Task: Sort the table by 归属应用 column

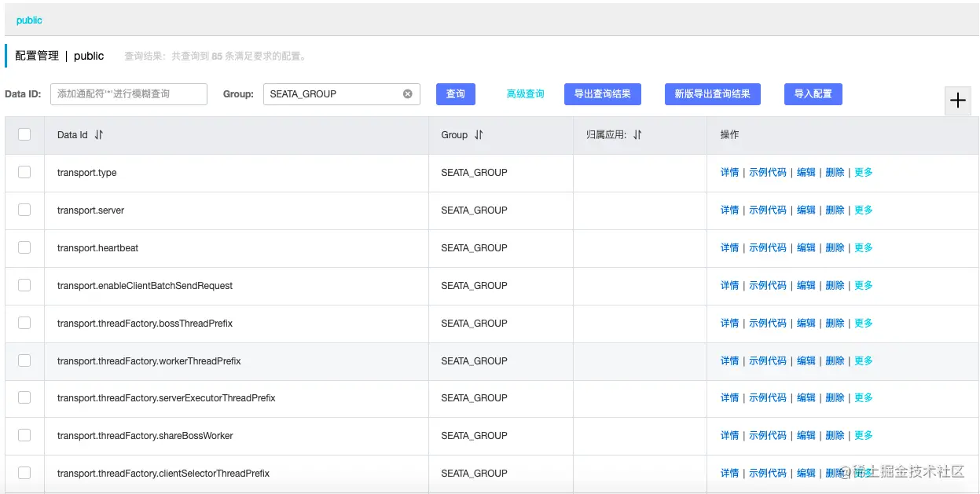Action: click(x=639, y=134)
